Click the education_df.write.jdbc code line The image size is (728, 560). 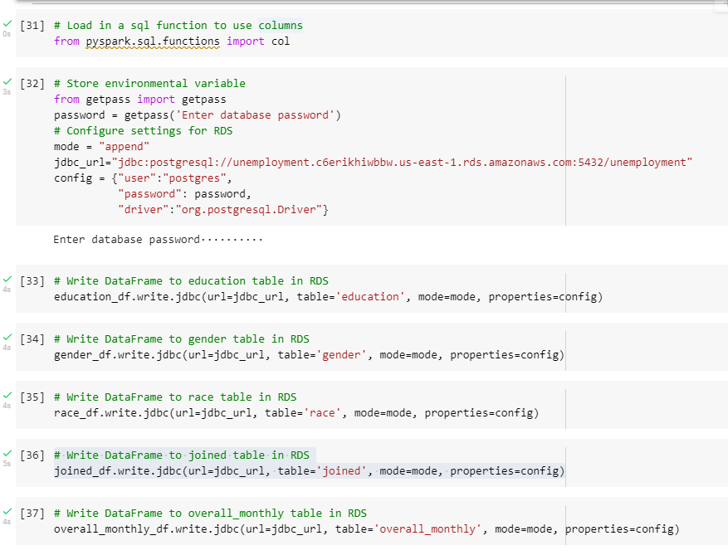coord(328,297)
